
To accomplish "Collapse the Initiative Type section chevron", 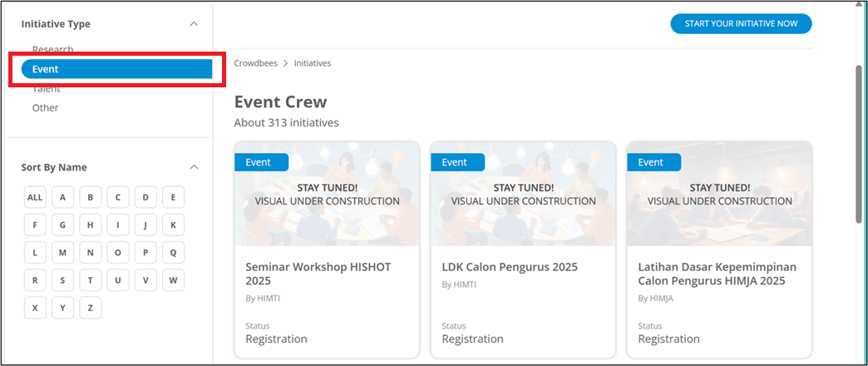I will coord(194,24).
